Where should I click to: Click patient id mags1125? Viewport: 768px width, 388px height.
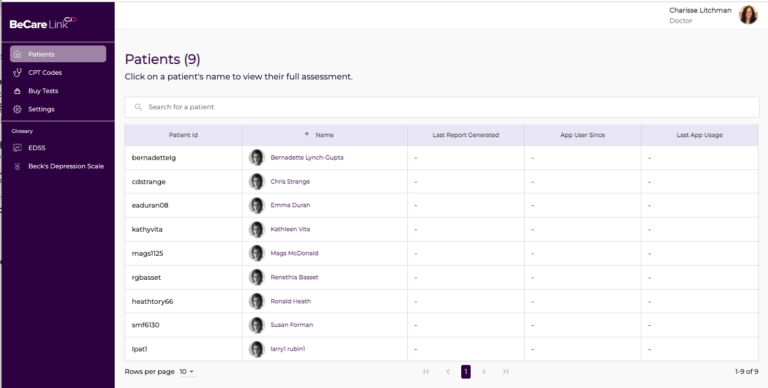(x=147, y=253)
